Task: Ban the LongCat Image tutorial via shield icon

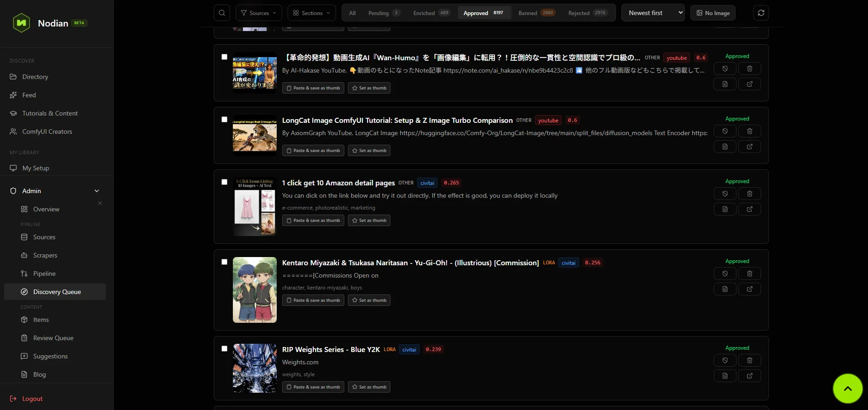Action: click(725, 131)
